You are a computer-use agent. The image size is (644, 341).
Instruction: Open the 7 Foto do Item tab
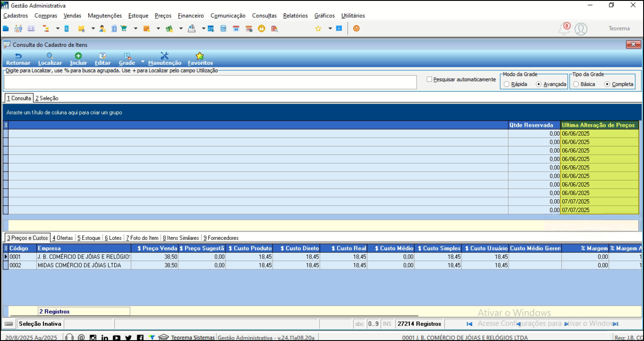point(142,238)
